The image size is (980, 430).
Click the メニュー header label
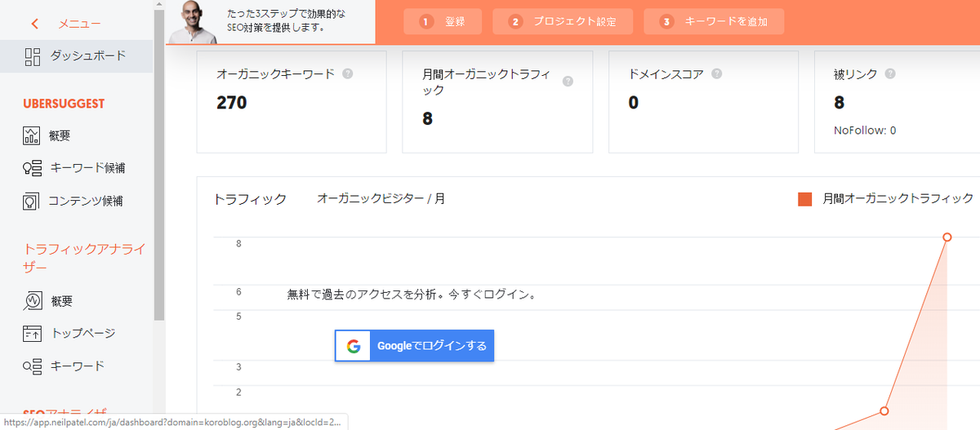coord(79,24)
